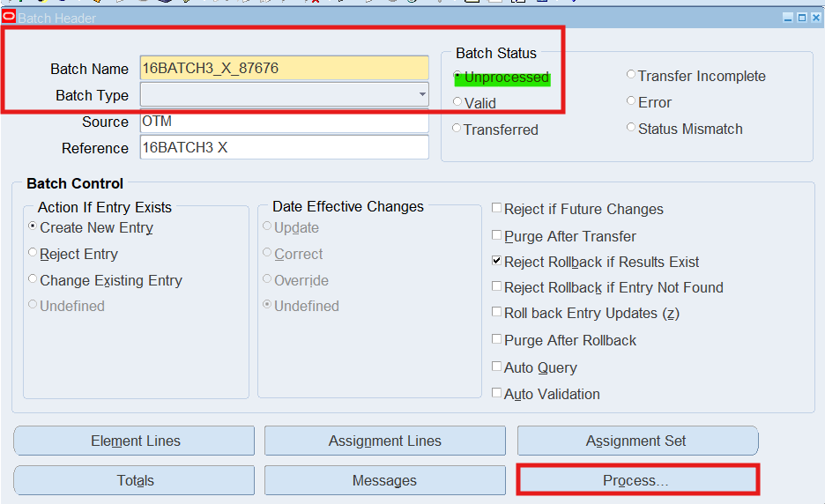This screenshot has width=825, height=504.
Task: Enable the Auto Validation checkbox
Action: pyautogui.click(x=497, y=394)
